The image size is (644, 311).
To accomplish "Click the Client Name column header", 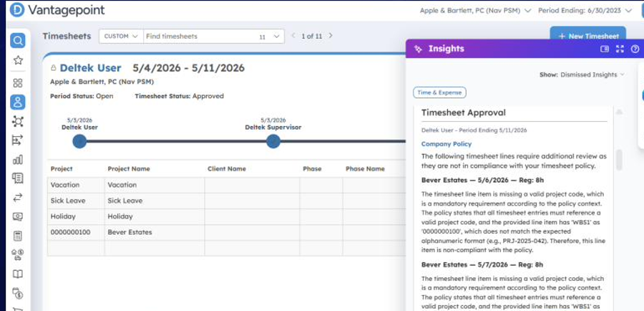I will point(227,168).
